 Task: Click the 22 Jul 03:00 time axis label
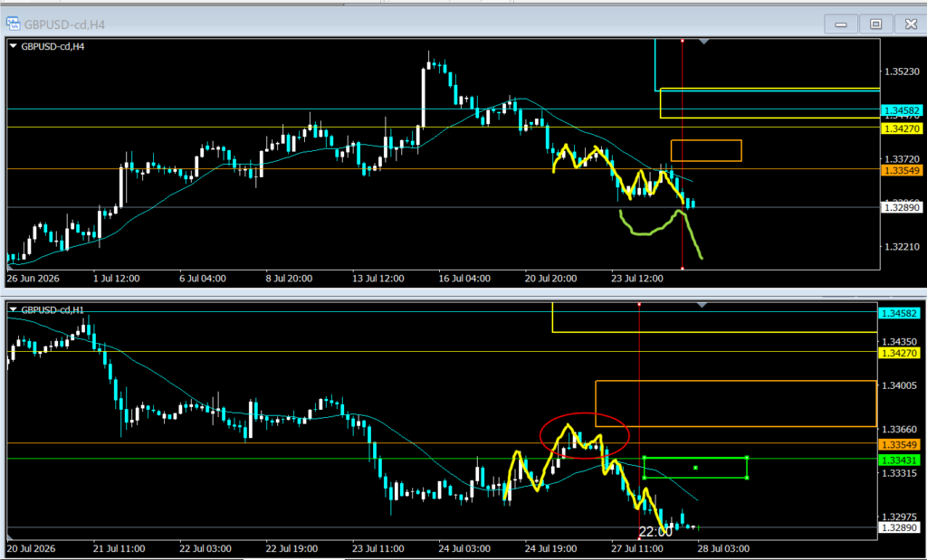click(x=204, y=549)
